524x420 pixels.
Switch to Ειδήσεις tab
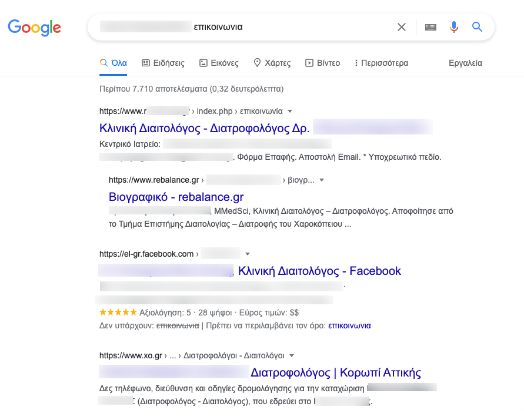tap(163, 63)
